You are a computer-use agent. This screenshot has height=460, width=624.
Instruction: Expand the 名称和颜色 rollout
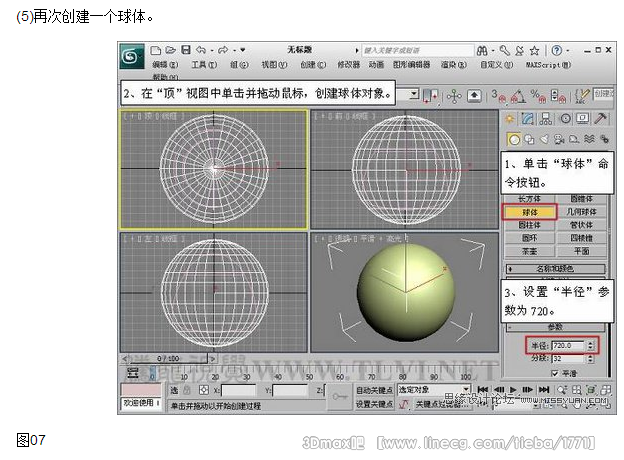[555, 269]
